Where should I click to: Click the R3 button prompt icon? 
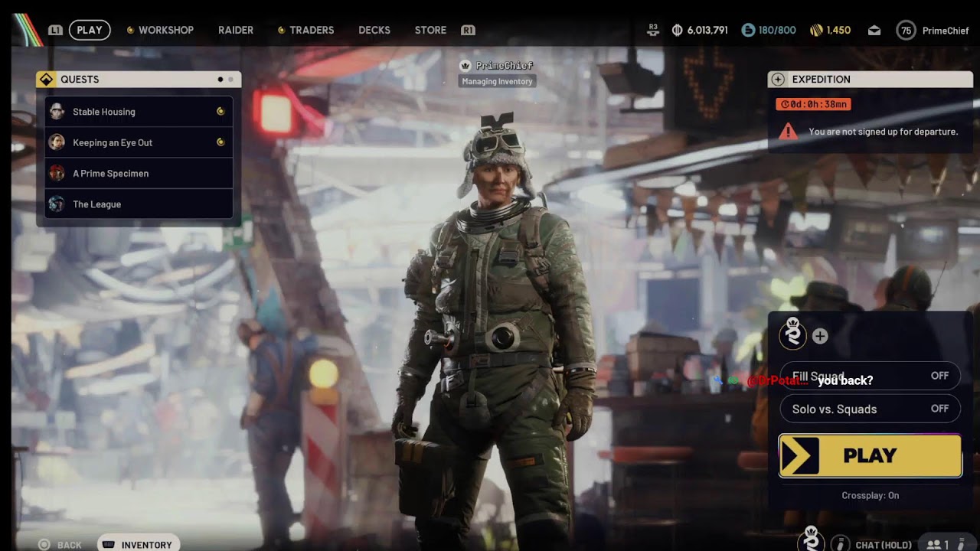pyautogui.click(x=653, y=29)
